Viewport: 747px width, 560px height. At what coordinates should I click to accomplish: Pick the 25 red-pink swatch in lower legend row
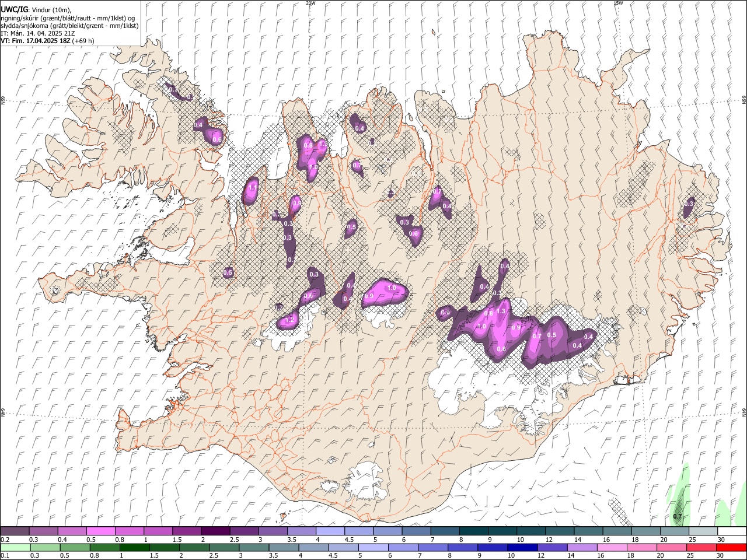click(x=701, y=547)
